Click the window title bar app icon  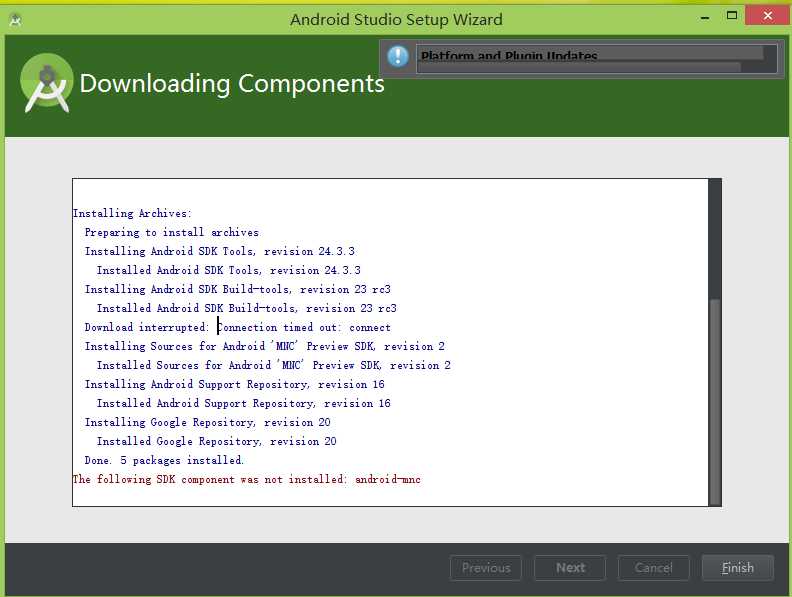tap(15, 21)
